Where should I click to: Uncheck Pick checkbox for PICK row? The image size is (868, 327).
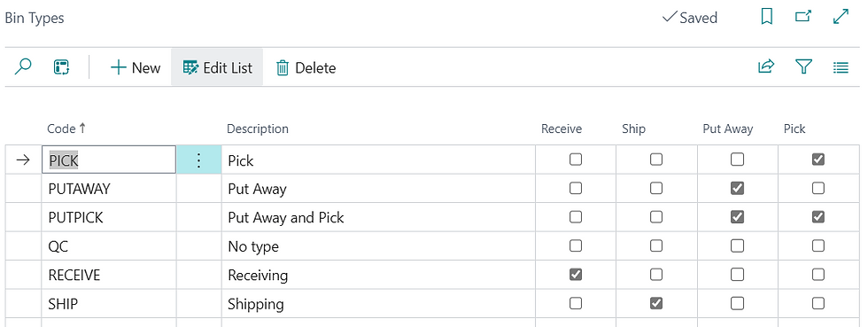point(818,160)
